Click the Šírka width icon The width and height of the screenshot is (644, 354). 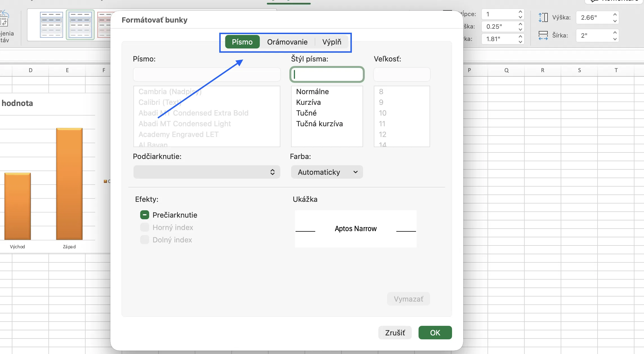(x=543, y=36)
